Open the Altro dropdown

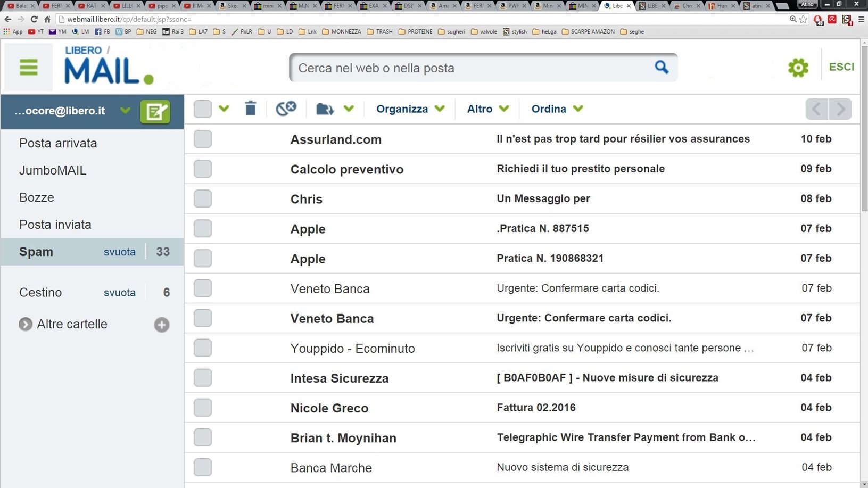click(x=488, y=109)
